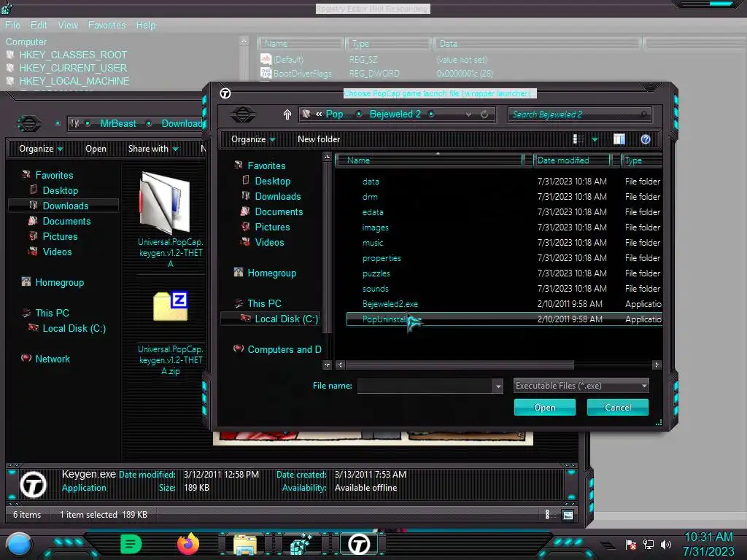This screenshot has width=747, height=560.
Task: Select the properties folder in the dialog
Action: point(382,258)
